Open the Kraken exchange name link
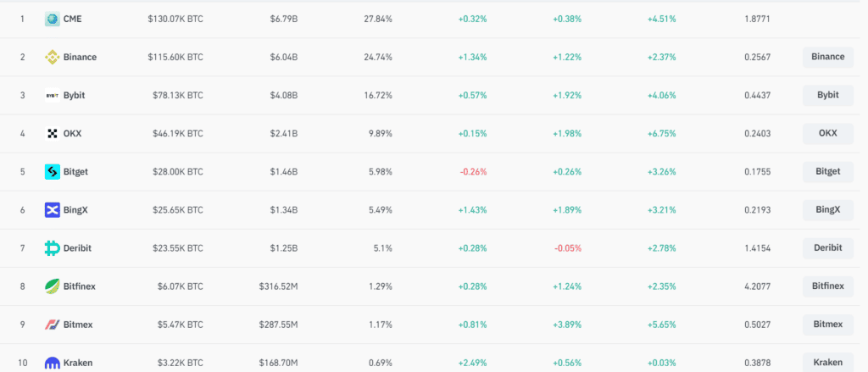868x372 pixels. [77, 363]
